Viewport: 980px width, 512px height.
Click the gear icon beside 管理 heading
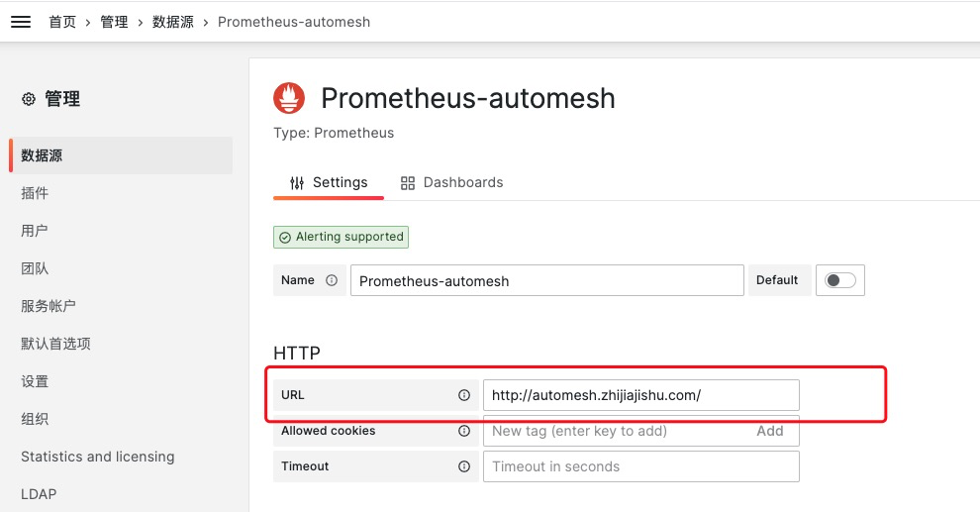click(x=29, y=99)
